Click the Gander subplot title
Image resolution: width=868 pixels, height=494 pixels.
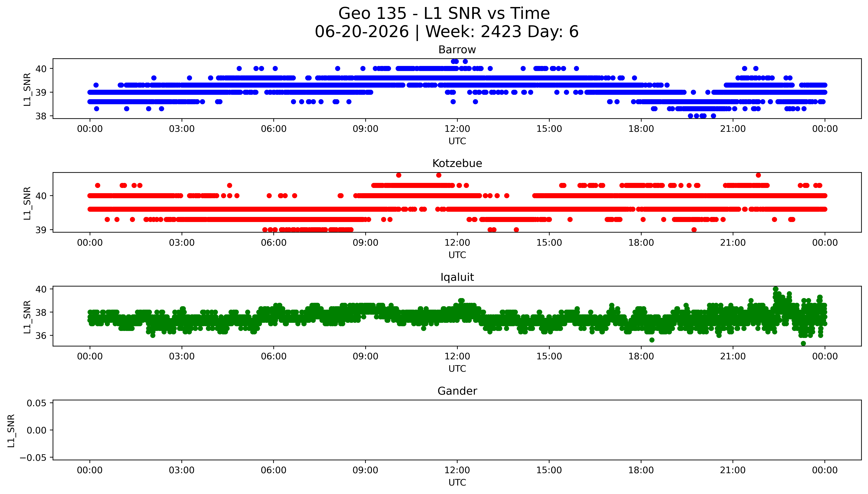[x=457, y=391]
